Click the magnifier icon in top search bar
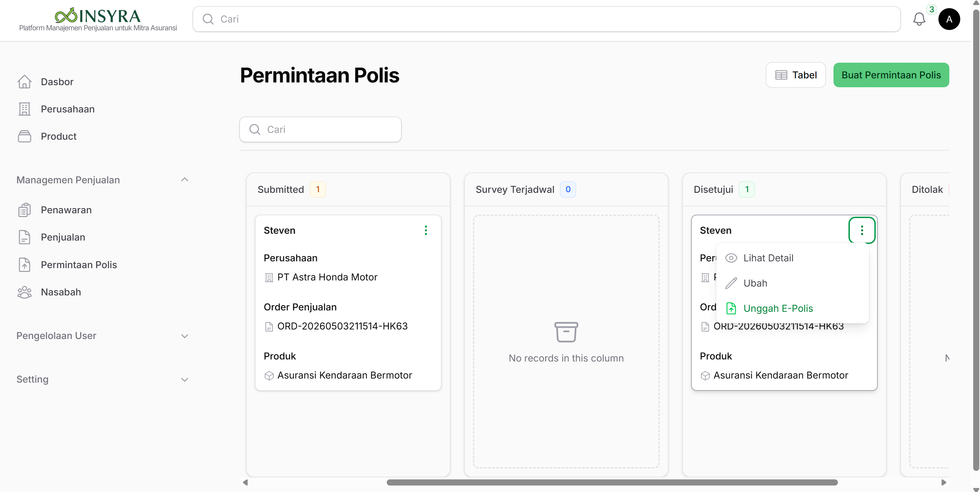This screenshot has height=492, width=980. (208, 19)
